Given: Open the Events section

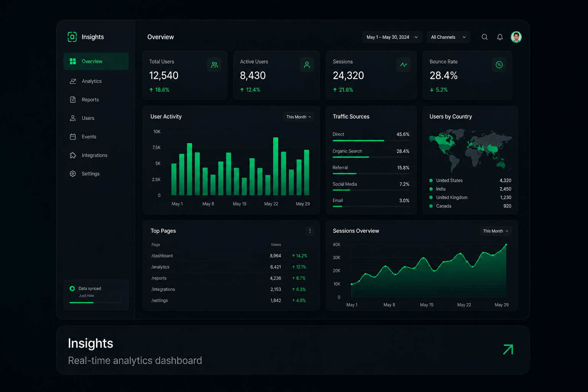Looking at the screenshot, I should (x=96, y=137).
